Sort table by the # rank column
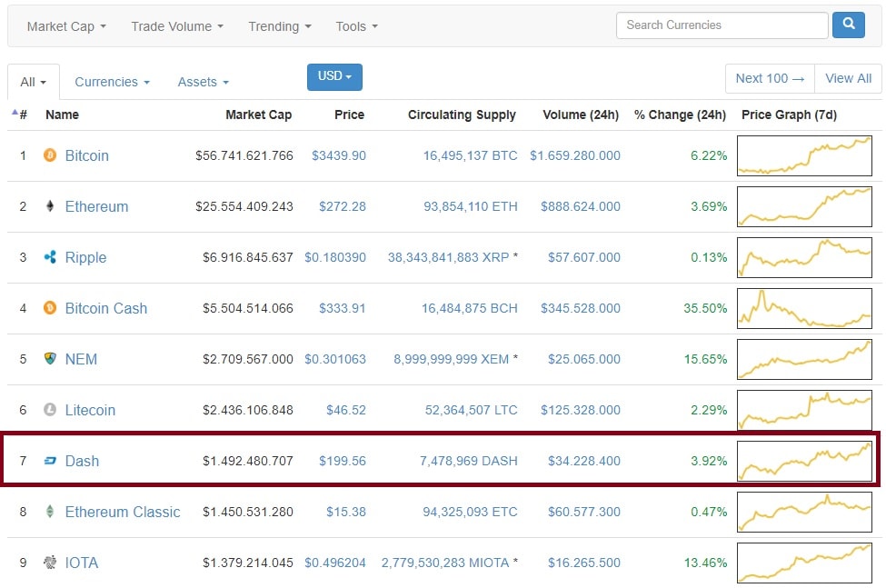Image resolution: width=886 pixels, height=588 pixels. pyautogui.click(x=22, y=115)
